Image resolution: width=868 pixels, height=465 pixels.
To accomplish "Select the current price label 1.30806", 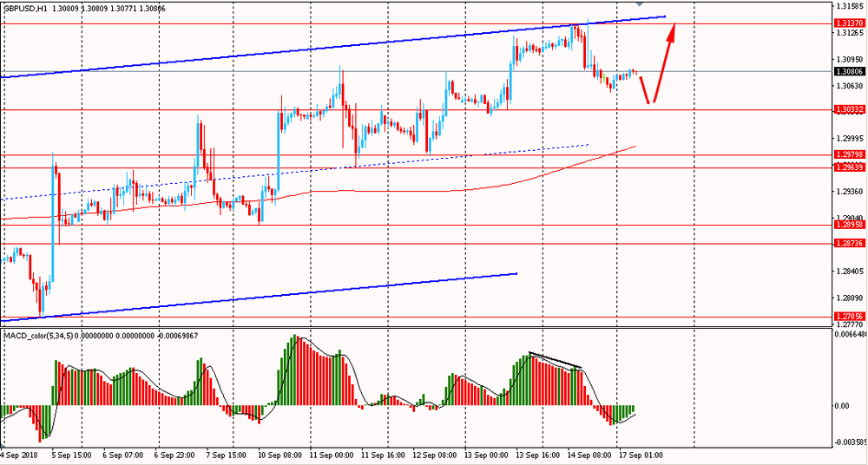I will [848, 71].
